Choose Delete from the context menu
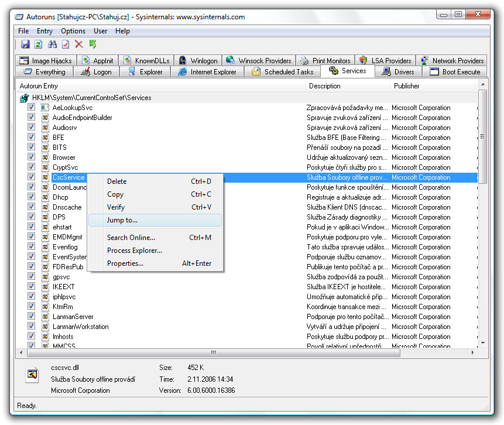Viewport: 504px width, 425px height. click(x=155, y=181)
